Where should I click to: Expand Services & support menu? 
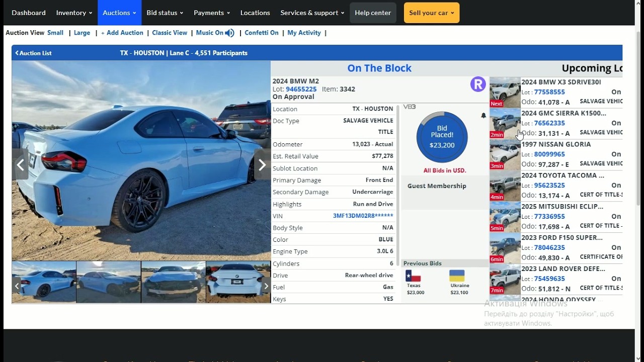312,13
